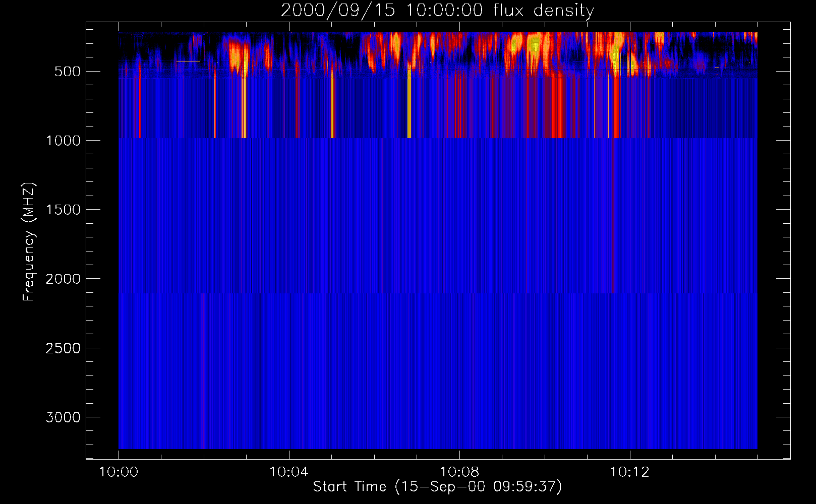Click the 500 frequency tick label
The height and width of the screenshot is (504, 816).
[x=67, y=72]
